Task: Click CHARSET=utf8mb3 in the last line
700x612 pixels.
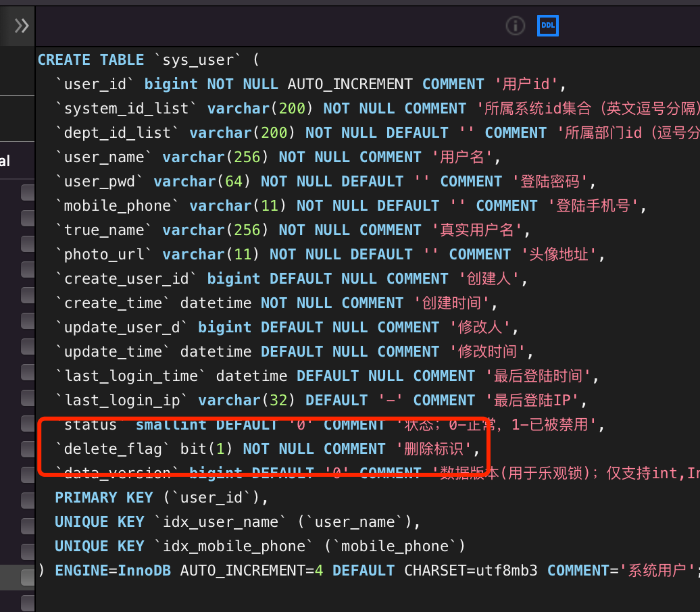Action: pos(471,570)
